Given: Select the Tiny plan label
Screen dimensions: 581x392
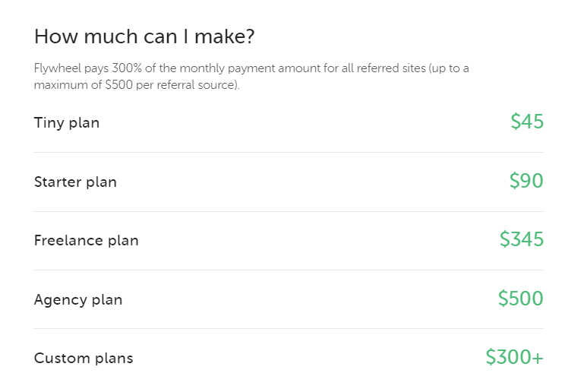Looking at the screenshot, I should click(67, 122).
